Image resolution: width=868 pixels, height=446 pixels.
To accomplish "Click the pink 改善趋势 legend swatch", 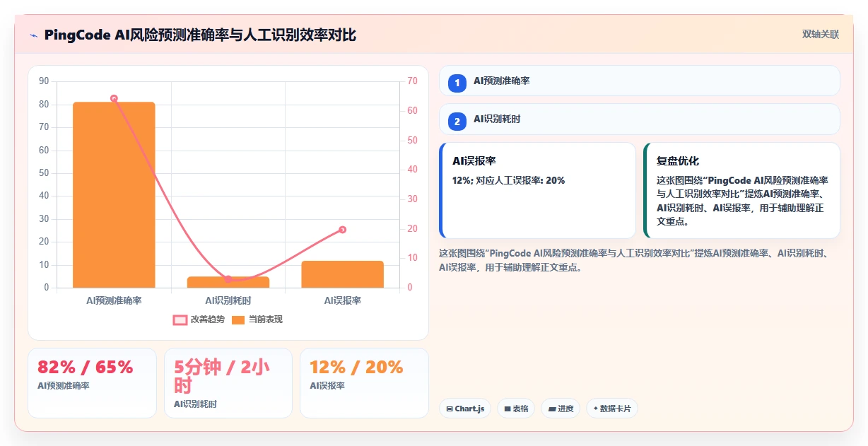I will [x=180, y=319].
